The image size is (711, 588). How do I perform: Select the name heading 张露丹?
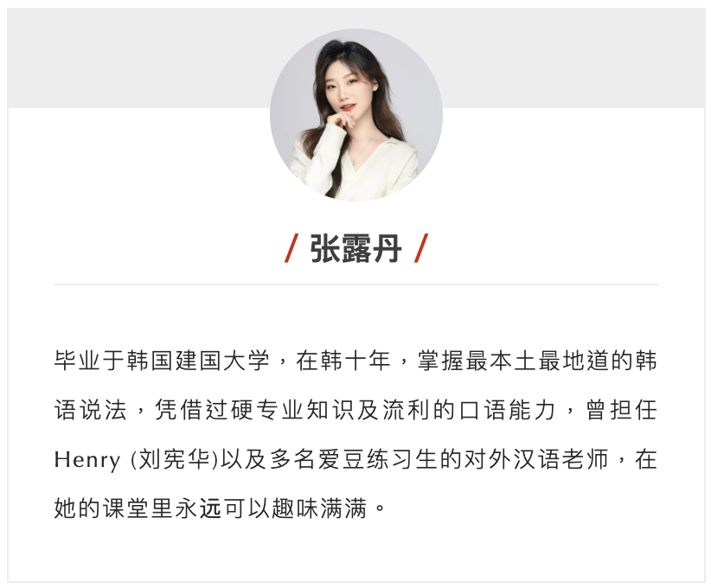point(356,248)
